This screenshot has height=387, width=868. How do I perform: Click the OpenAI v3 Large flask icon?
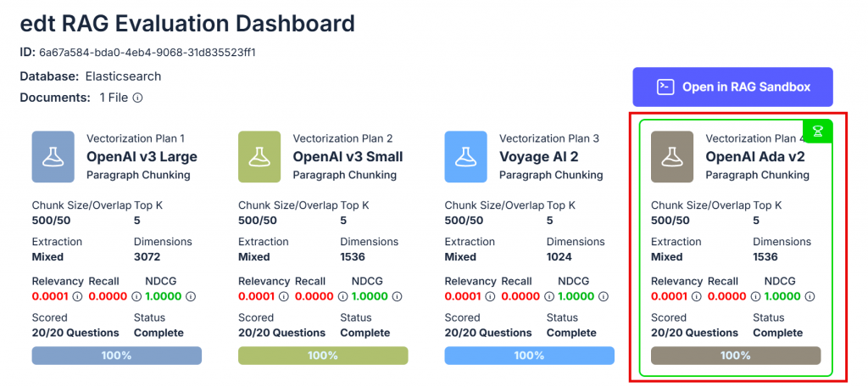pyautogui.click(x=53, y=157)
